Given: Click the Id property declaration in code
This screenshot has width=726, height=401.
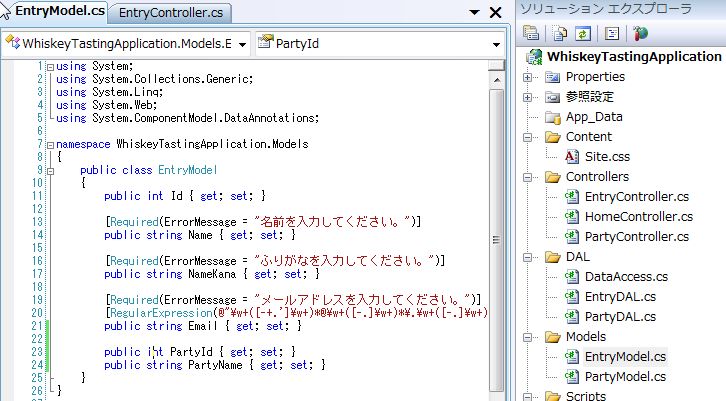Looking at the screenshot, I should pyautogui.click(x=185, y=196).
